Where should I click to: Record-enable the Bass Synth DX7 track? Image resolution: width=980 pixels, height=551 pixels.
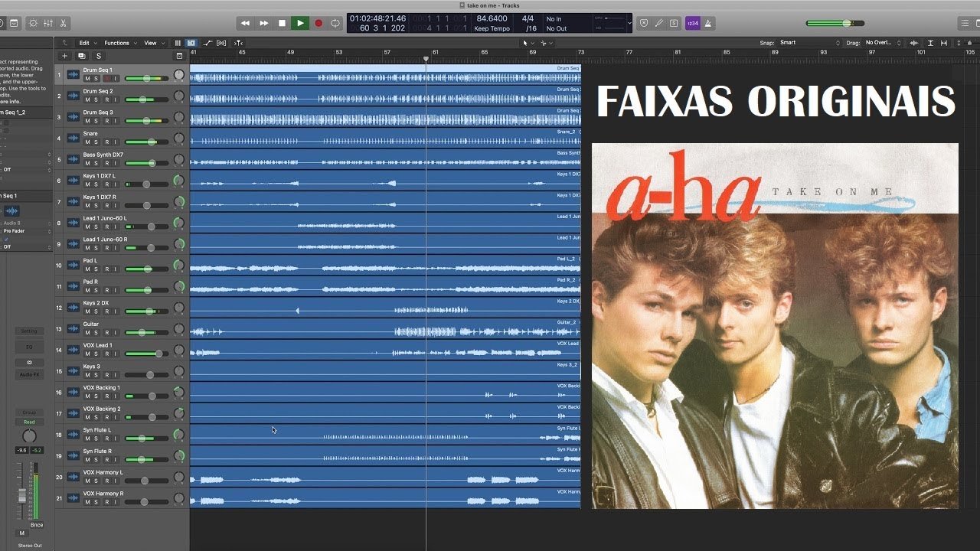point(106,163)
